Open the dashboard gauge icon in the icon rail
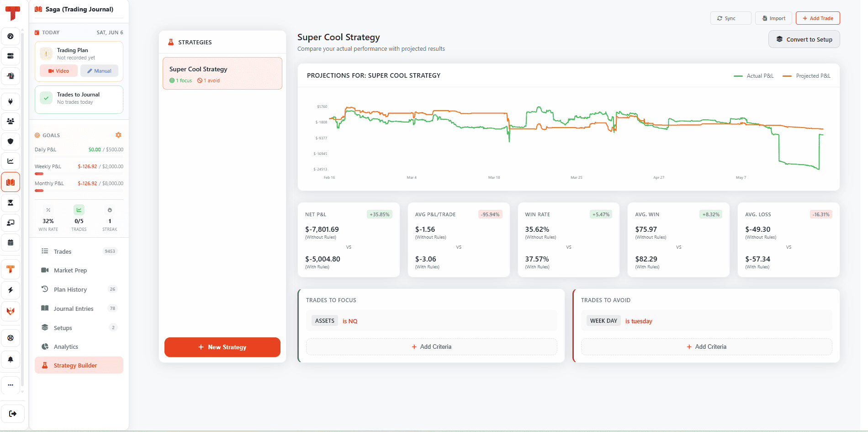The width and height of the screenshot is (868, 432). click(x=11, y=36)
